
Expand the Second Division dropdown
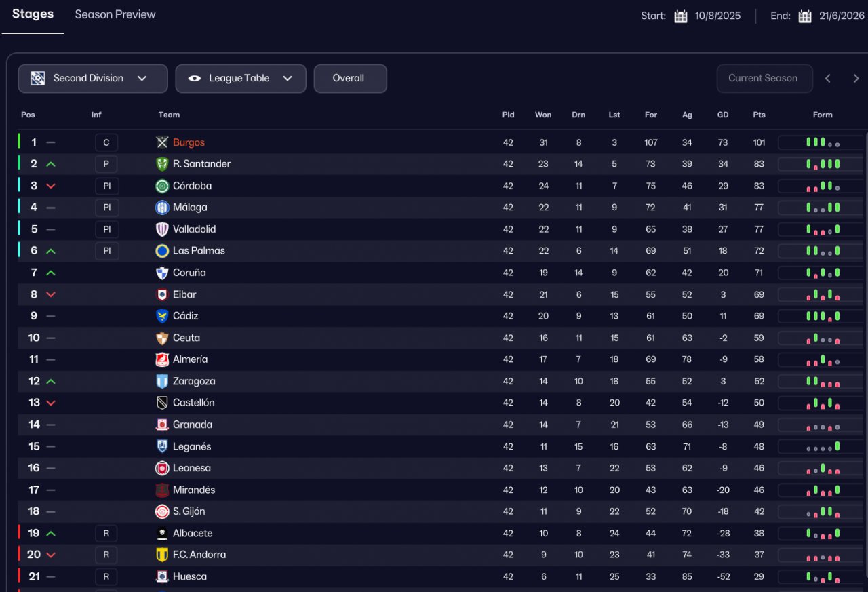[93, 79]
